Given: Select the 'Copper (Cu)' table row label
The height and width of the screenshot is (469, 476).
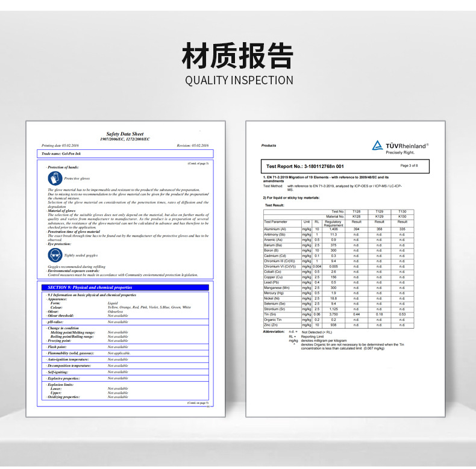Looking at the screenshot, I should (274, 278).
